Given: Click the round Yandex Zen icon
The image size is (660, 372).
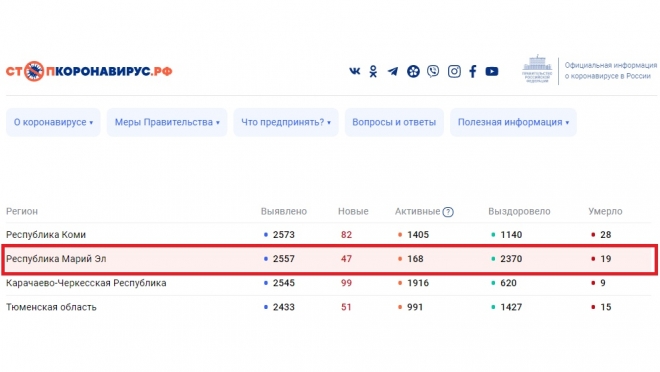Looking at the screenshot, I should [x=413, y=71].
